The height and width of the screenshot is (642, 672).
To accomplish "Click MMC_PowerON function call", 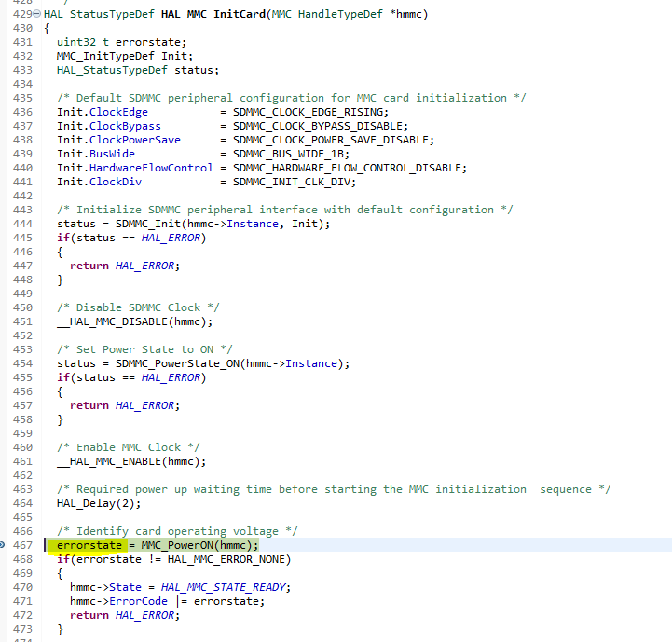I will [177, 545].
